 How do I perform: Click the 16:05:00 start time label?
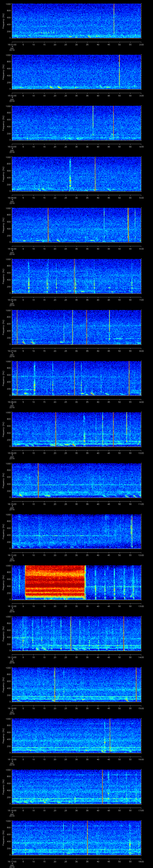(x=12, y=249)
